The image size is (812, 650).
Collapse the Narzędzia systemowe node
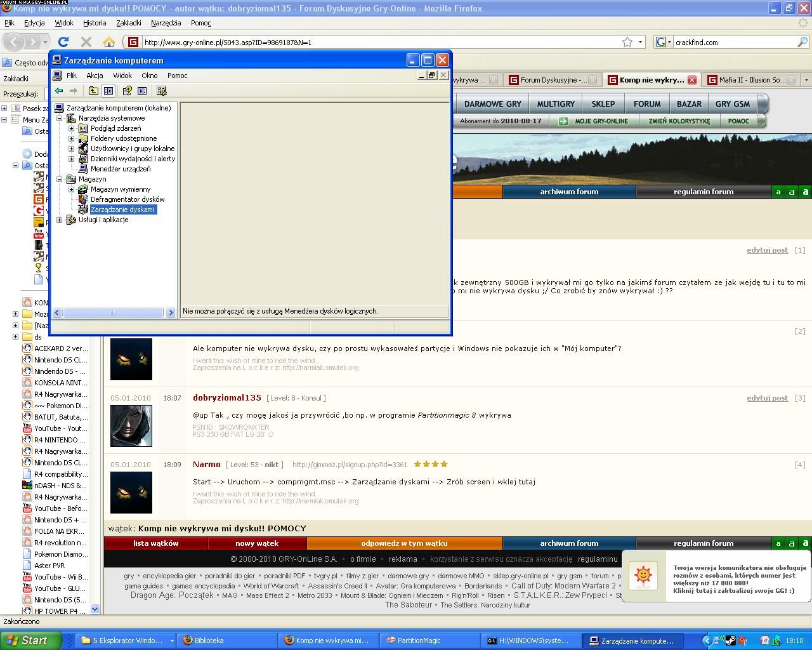pos(60,118)
